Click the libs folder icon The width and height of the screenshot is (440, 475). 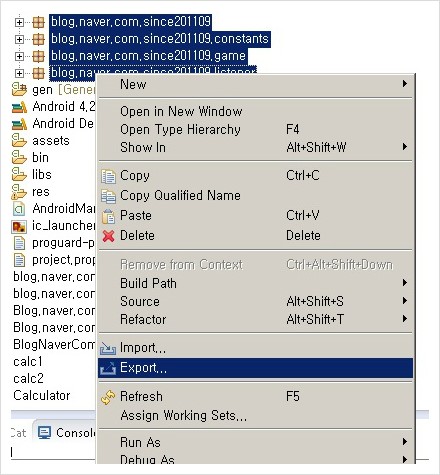(19, 174)
